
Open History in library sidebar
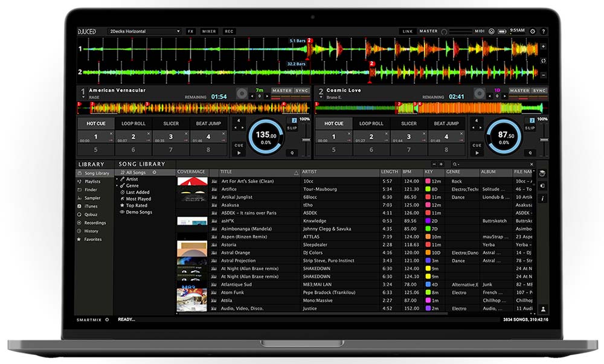pyautogui.click(x=94, y=231)
